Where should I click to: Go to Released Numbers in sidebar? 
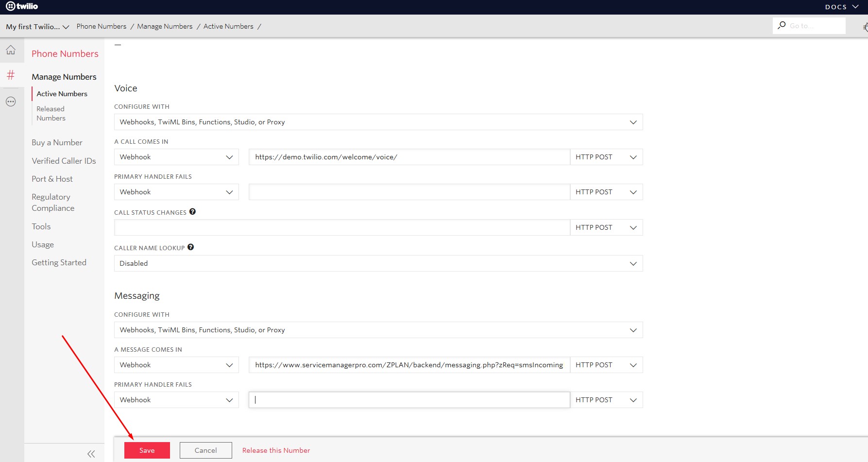(x=51, y=114)
